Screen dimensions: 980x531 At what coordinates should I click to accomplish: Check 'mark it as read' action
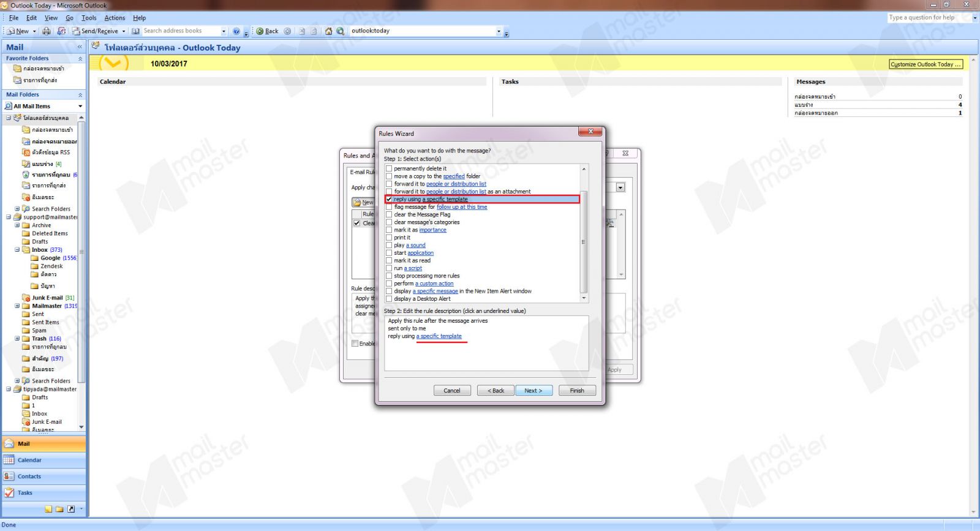(x=389, y=260)
